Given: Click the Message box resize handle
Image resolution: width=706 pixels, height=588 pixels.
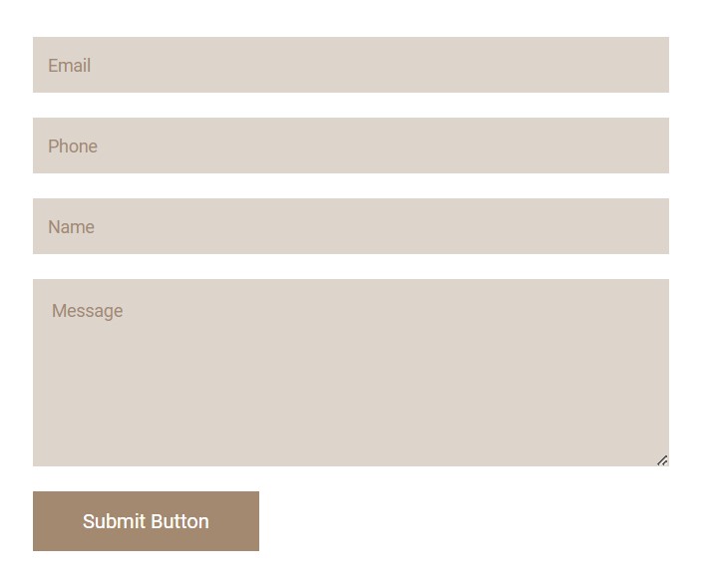Looking at the screenshot, I should coord(662,460).
